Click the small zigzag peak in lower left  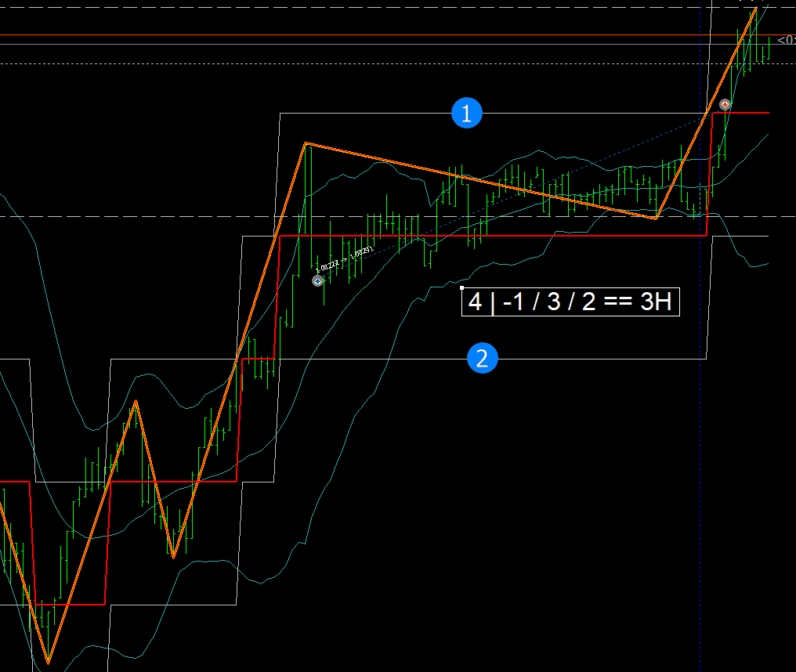[x=136, y=401]
